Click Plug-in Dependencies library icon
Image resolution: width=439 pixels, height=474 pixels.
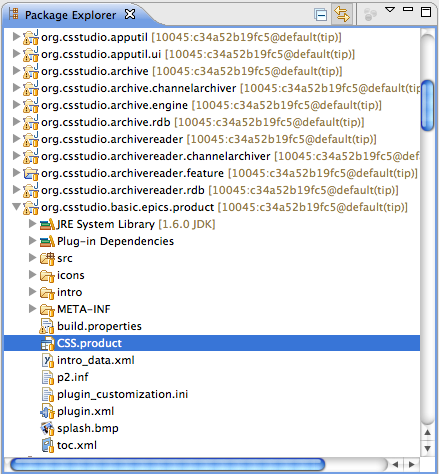(x=47, y=241)
